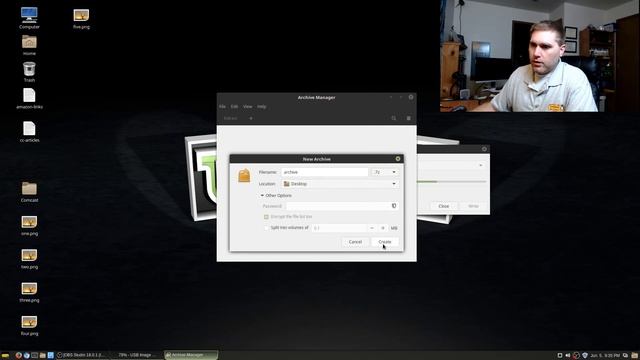Select the one.png image icon
Viewport: 640px width, 360px height.
(x=29, y=225)
